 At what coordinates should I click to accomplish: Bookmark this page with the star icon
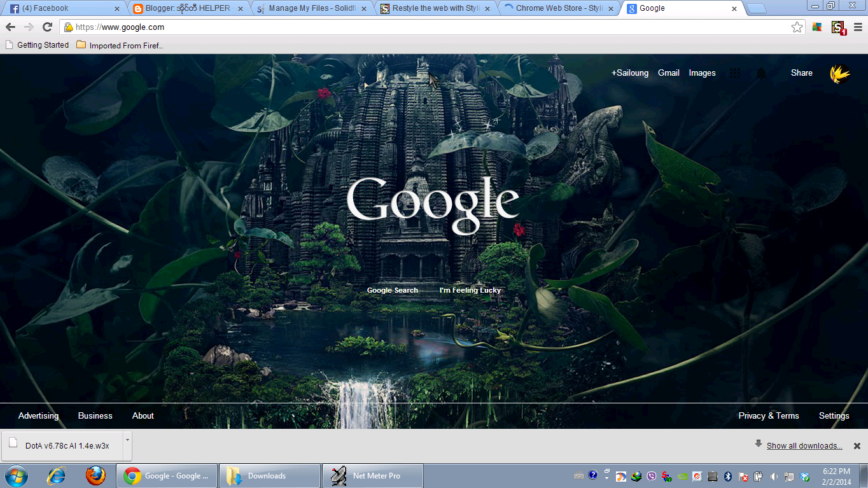click(x=797, y=27)
